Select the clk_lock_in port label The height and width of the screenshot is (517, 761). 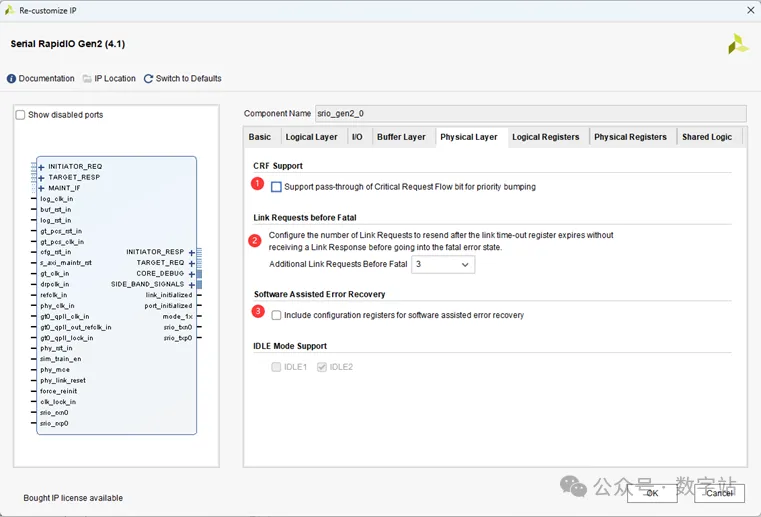coord(58,402)
